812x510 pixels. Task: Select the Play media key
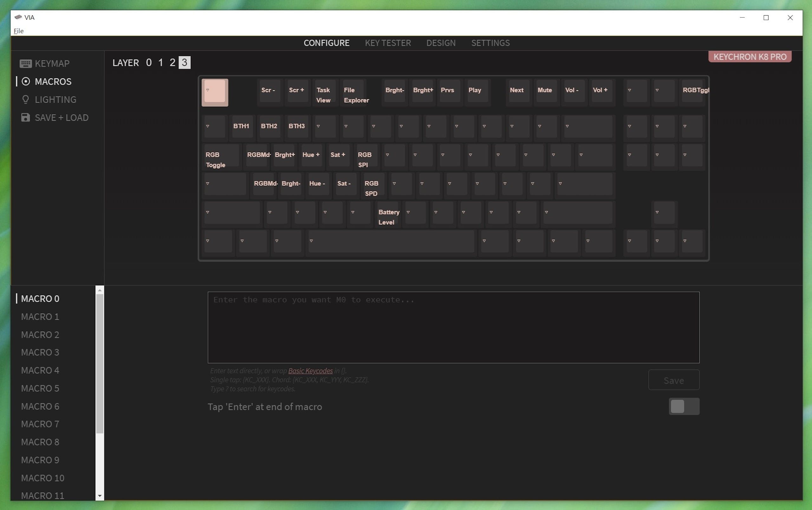(477, 92)
